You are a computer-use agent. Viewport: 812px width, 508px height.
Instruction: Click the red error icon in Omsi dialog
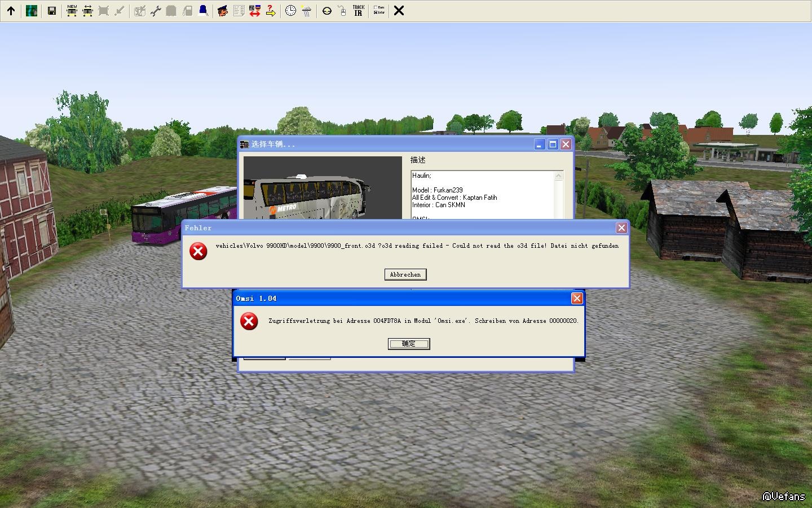coord(249,321)
